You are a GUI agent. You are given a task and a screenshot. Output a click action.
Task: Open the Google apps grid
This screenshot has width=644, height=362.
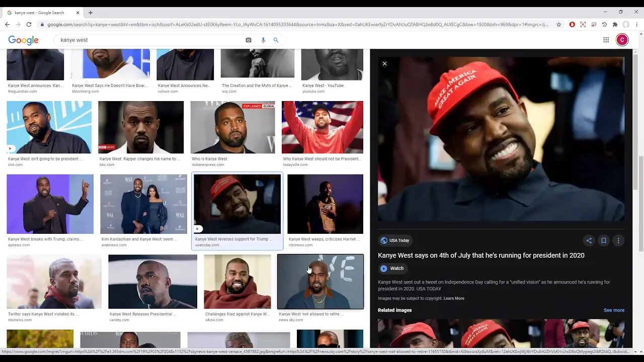click(x=606, y=40)
